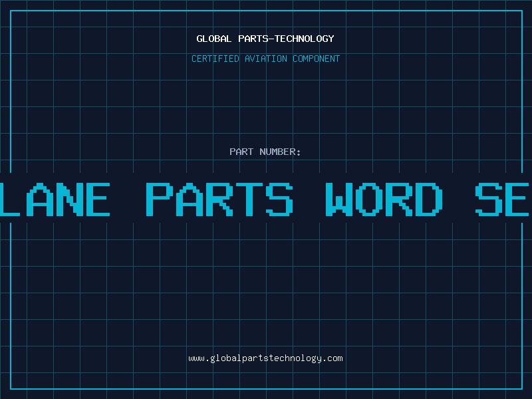Click the letter S ending large PARTS
This screenshot has width=532, height=399.
279,199
